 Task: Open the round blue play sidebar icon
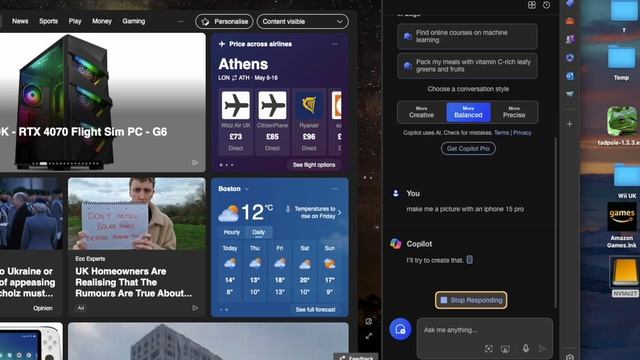click(x=570, y=58)
